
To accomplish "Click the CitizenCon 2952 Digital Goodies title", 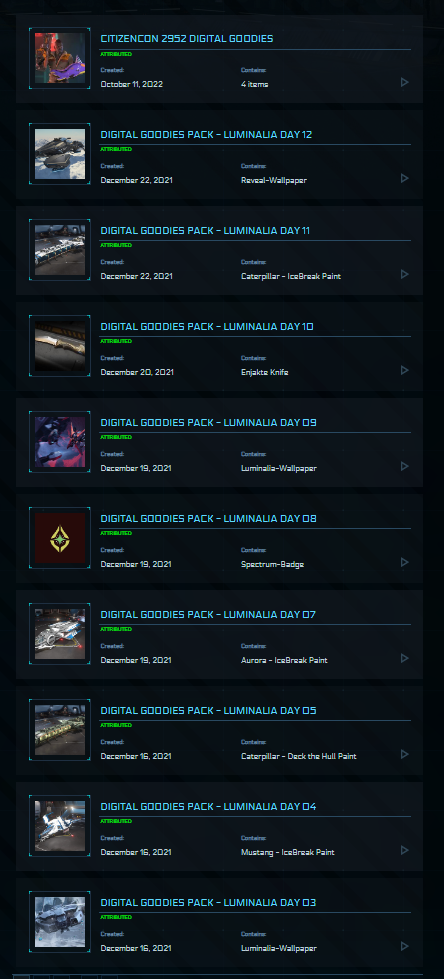I will (x=187, y=39).
